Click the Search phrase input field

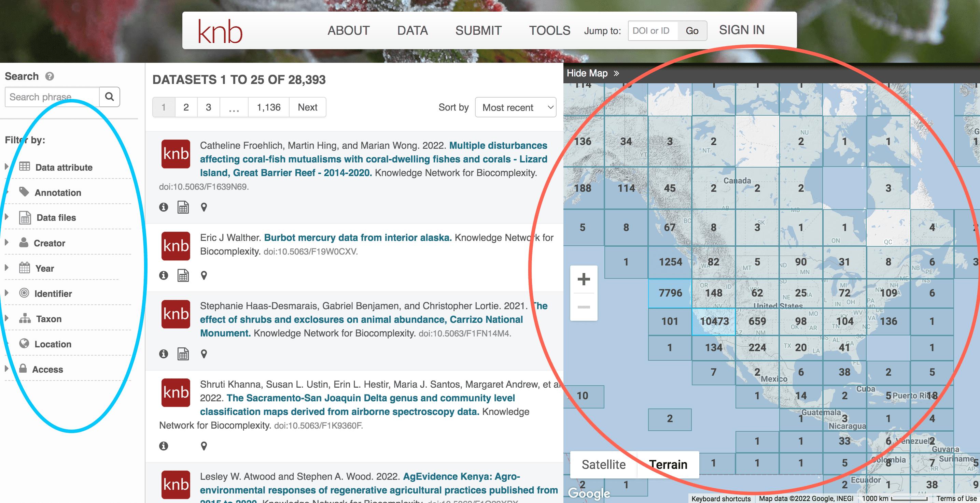click(x=51, y=96)
